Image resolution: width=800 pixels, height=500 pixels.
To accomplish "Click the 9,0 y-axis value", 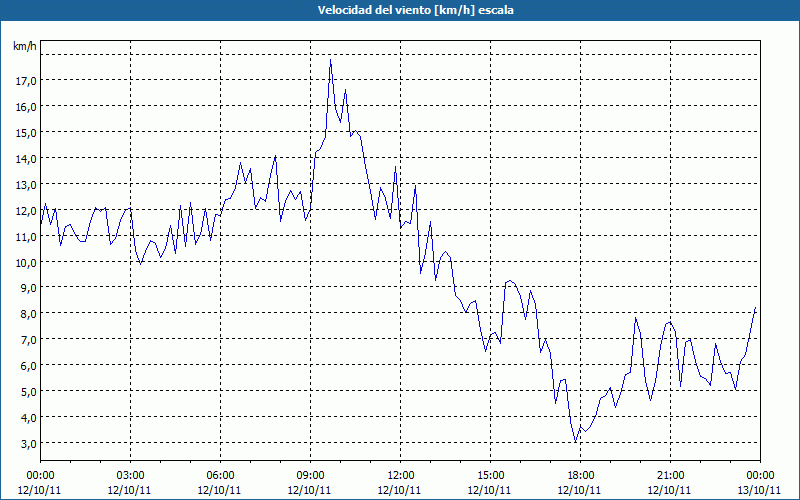I will click(x=28, y=288).
